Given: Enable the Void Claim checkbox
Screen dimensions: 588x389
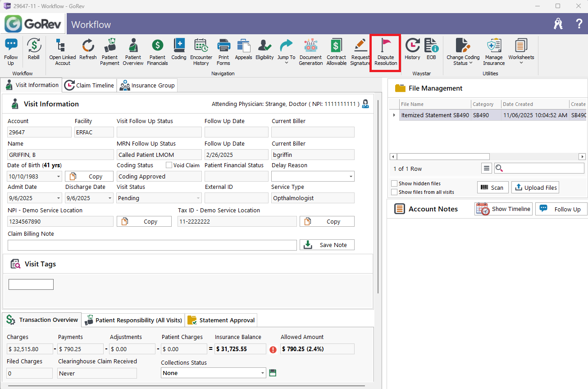Looking at the screenshot, I should [x=169, y=165].
